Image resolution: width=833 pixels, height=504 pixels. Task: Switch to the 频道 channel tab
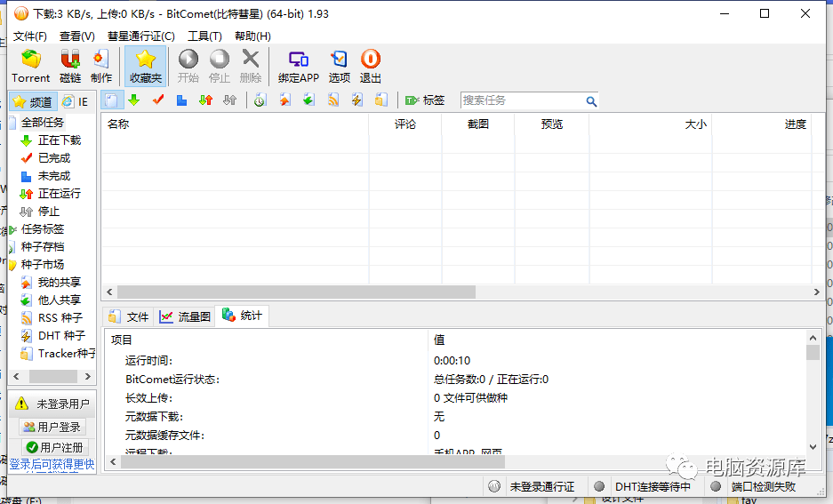coord(33,101)
